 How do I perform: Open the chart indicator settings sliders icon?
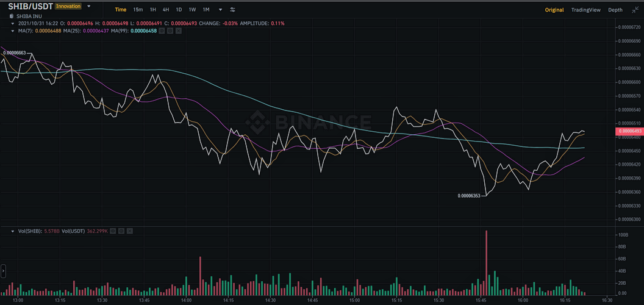[232, 9]
